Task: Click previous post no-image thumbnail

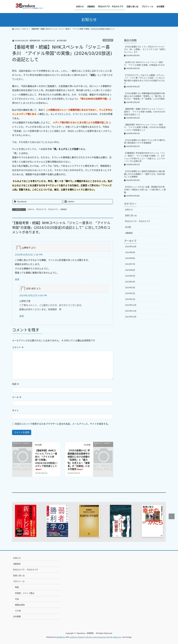Action: (x=22, y=459)
